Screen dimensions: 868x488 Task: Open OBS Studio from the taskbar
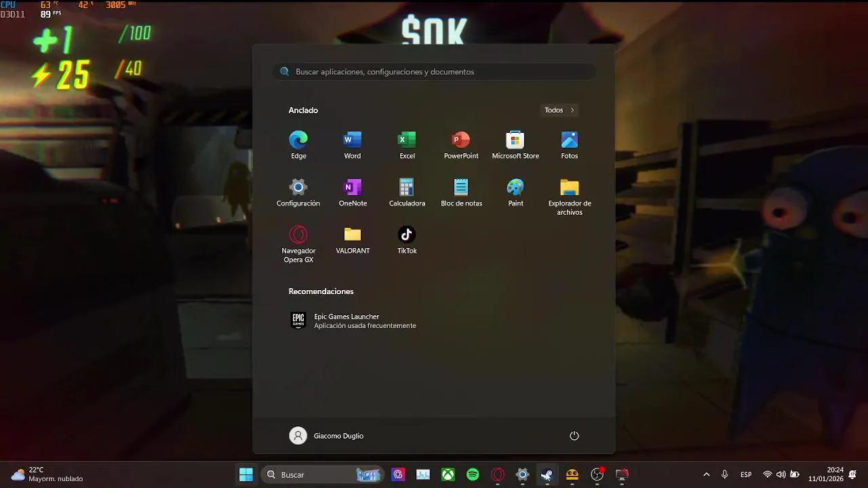(x=597, y=474)
